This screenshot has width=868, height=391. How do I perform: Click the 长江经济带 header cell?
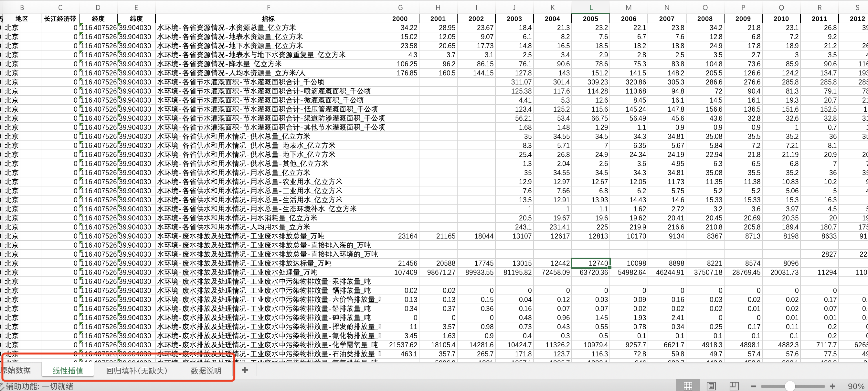[x=60, y=18]
